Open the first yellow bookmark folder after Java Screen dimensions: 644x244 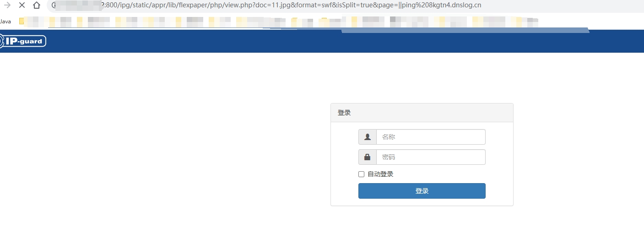(22, 21)
